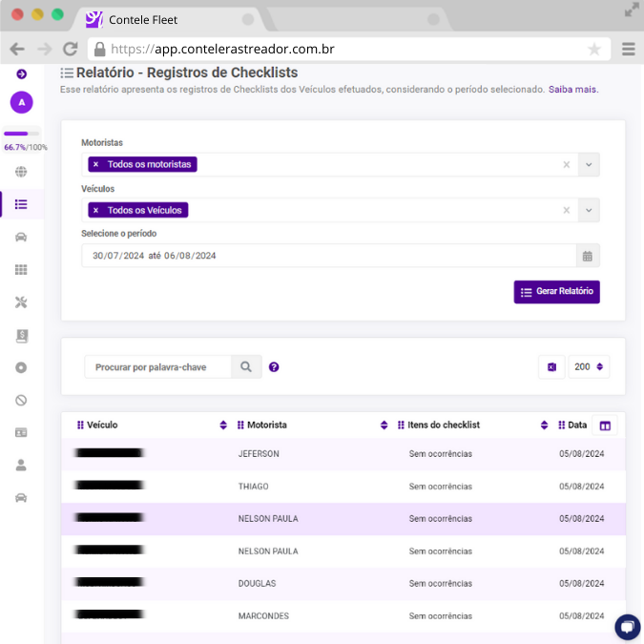Click the THIAGO row name
This screenshot has width=644, height=644.
pyautogui.click(x=254, y=487)
